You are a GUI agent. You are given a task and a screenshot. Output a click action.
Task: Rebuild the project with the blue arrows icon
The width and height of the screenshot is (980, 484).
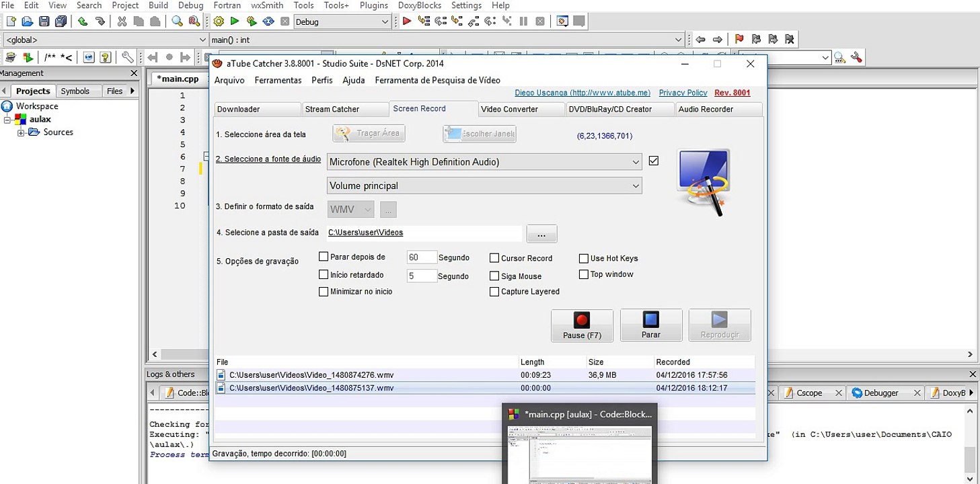268,22
